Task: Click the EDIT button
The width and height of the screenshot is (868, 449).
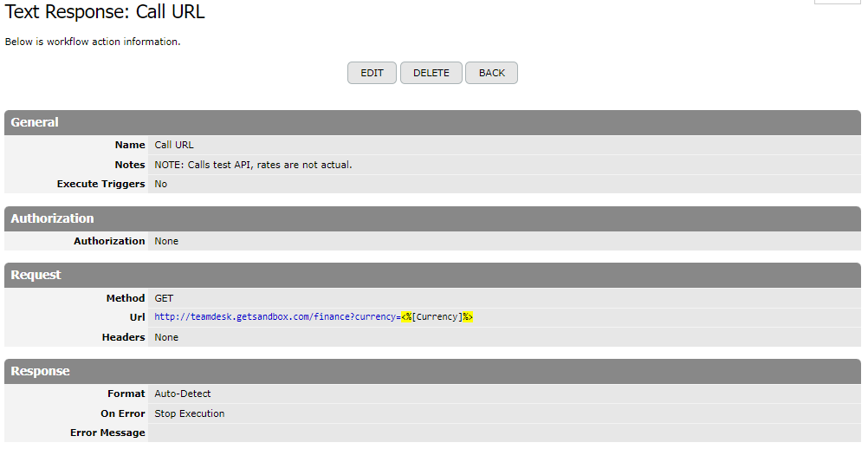Action: [x=372, y=73]
